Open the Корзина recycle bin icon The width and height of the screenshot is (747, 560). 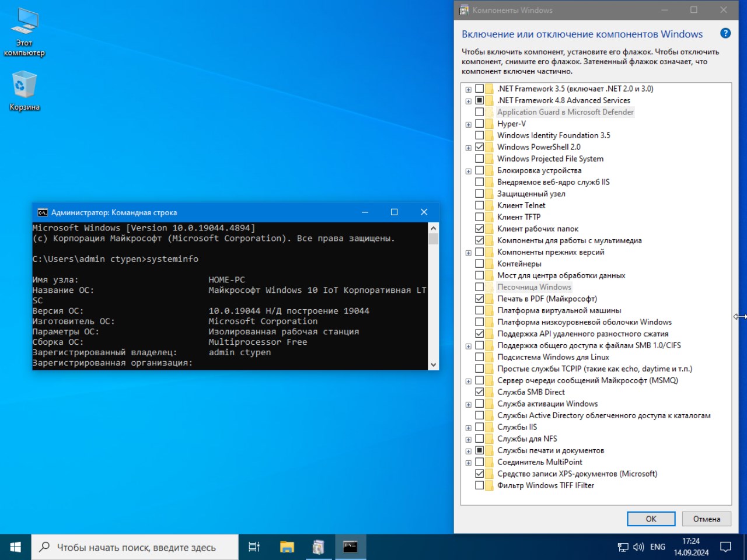[x=25, y=90]
